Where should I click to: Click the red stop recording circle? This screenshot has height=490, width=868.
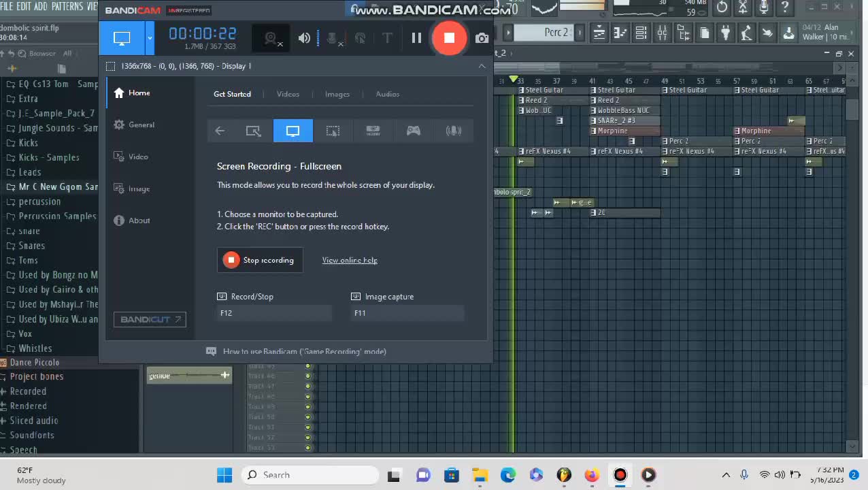click(449, 38)
